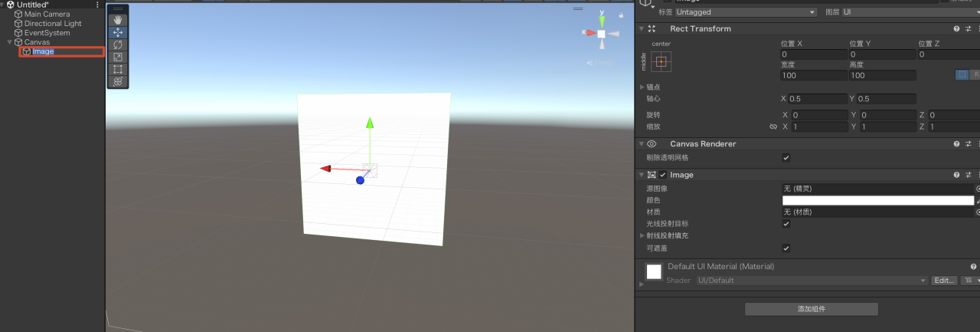The width and height of the screenshot is (980, 332).
Task: Click the Position Y input field
Action: pyautogui.click(x=882, y=54)
